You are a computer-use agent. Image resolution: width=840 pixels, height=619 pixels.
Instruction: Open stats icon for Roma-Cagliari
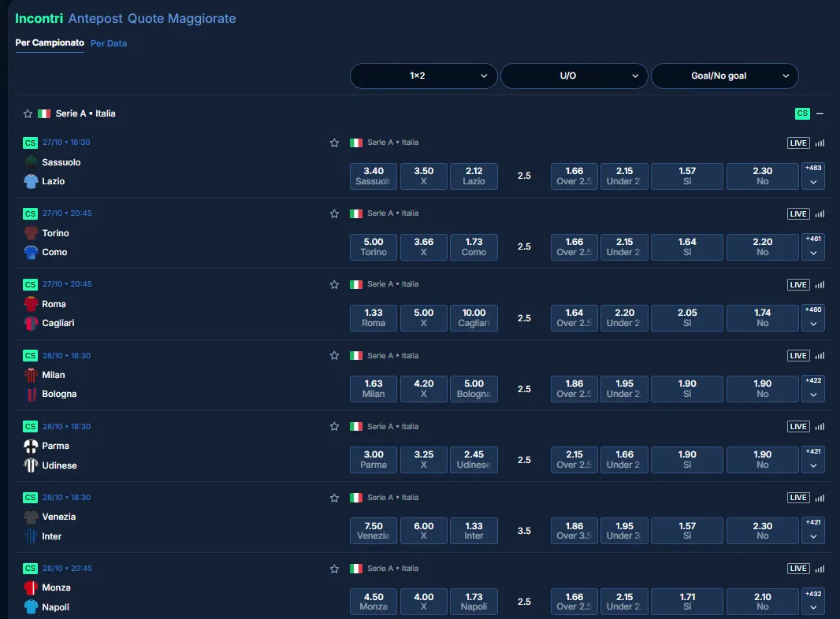click(820, 285)
